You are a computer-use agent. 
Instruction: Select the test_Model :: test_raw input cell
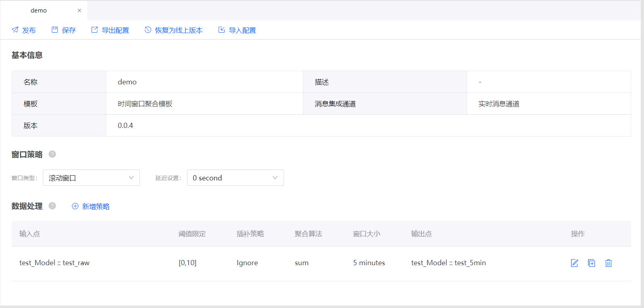(55, 263)
